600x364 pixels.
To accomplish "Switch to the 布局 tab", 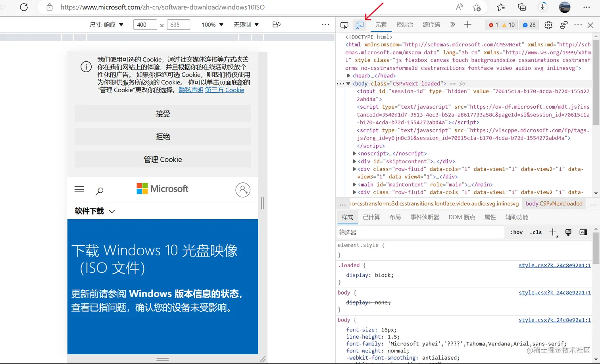I will point(395,217).
